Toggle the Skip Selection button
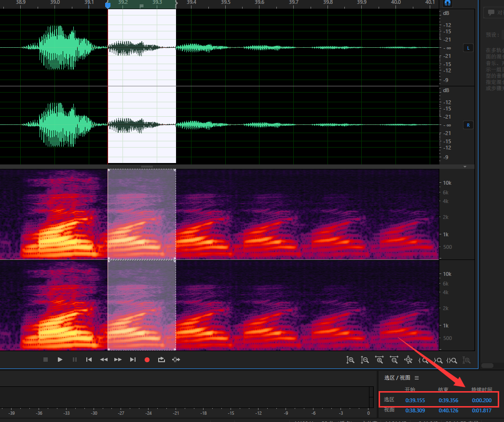This screenshot has height=422, width=504. (x=176, y=360)
